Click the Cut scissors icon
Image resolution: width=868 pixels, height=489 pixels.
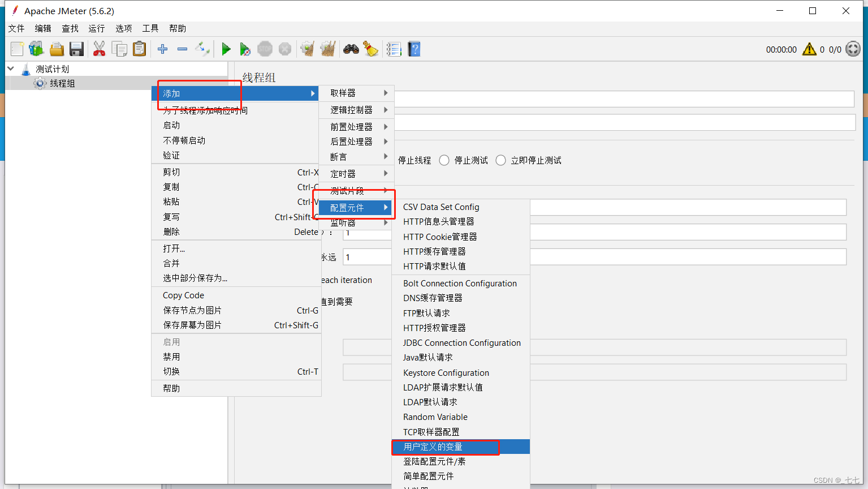point(99,49)
